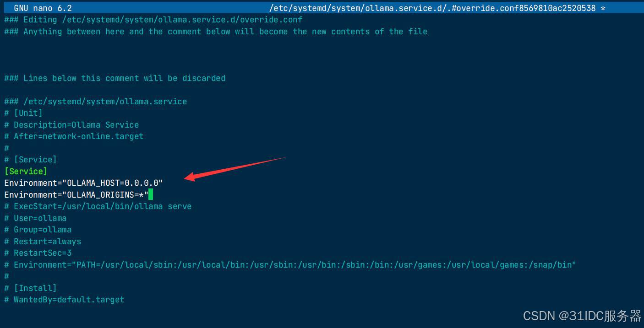Image resolution: width=644 pixels, height=328 pixels.
Task: Click the GNU nano 6.2 title text
Action: click(43, 8)
